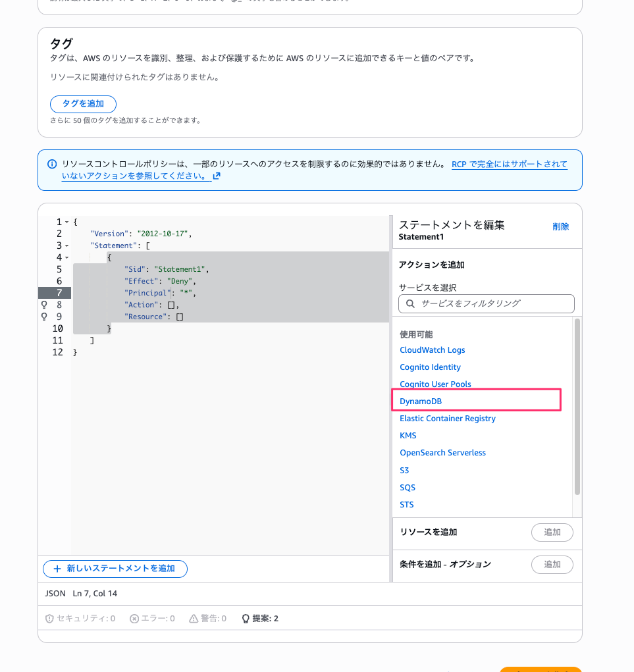Click the lightbulb suggestion icon on line 9
The image size is (634, 672).
43,317
